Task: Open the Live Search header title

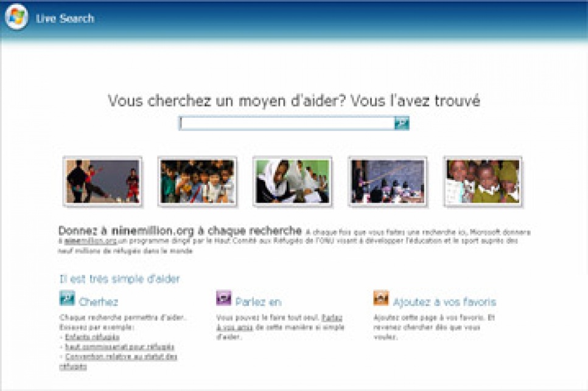Action: [65, 18]
